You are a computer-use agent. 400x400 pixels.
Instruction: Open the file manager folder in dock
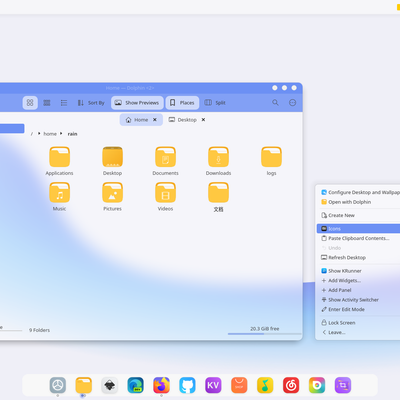point(83,385)
